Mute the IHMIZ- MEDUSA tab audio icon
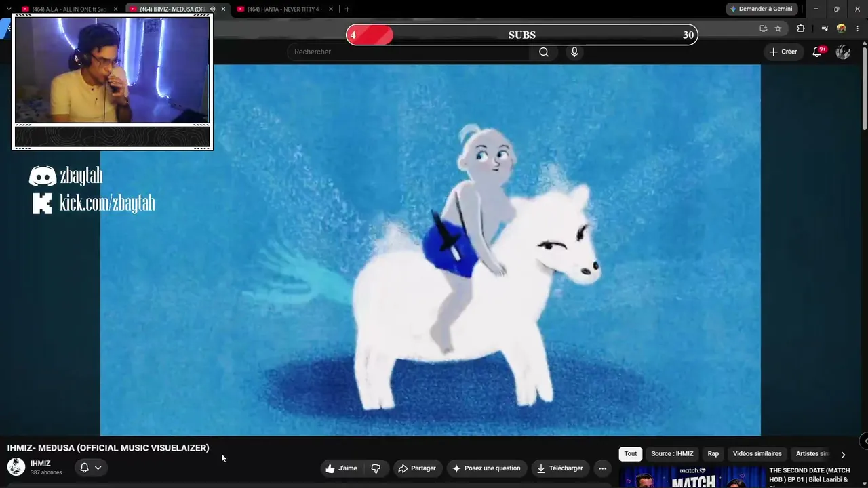Screen dimensions: 868x488 point(212,9)
